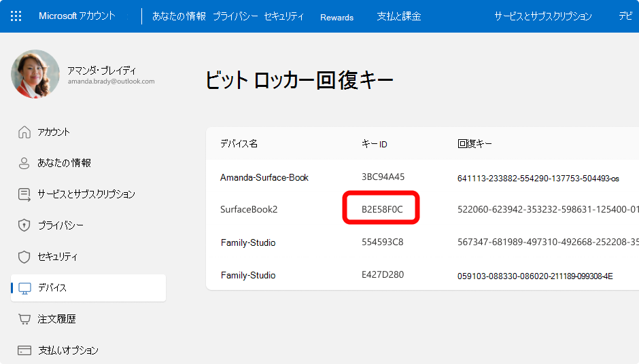The image size is (639, 364).
Task: Click the credit card icon beside 支払いオプション
Action: (x=24, y=350)
